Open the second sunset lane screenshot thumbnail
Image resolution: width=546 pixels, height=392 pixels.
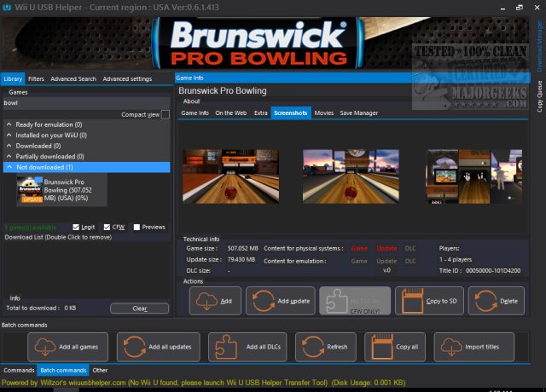coord(351,176)
